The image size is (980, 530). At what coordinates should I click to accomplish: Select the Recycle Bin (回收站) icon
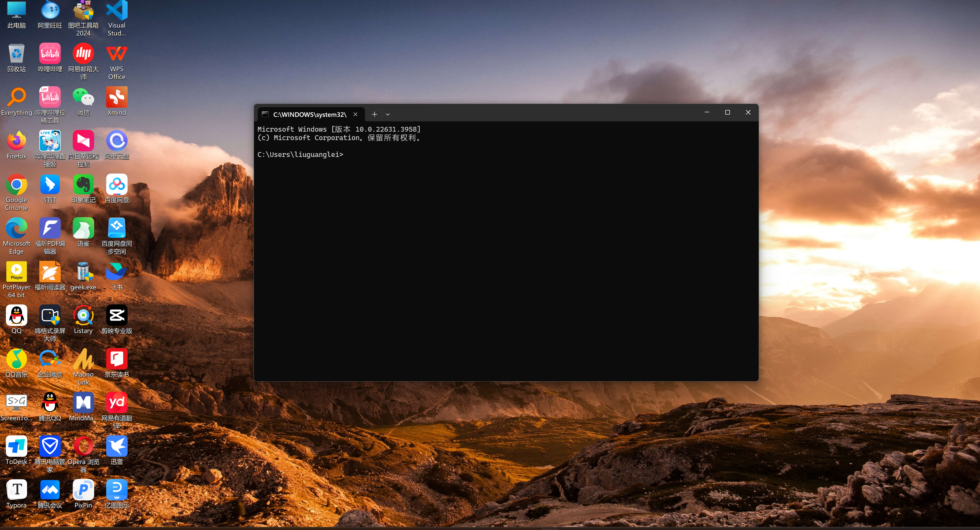tap(16, 54)
